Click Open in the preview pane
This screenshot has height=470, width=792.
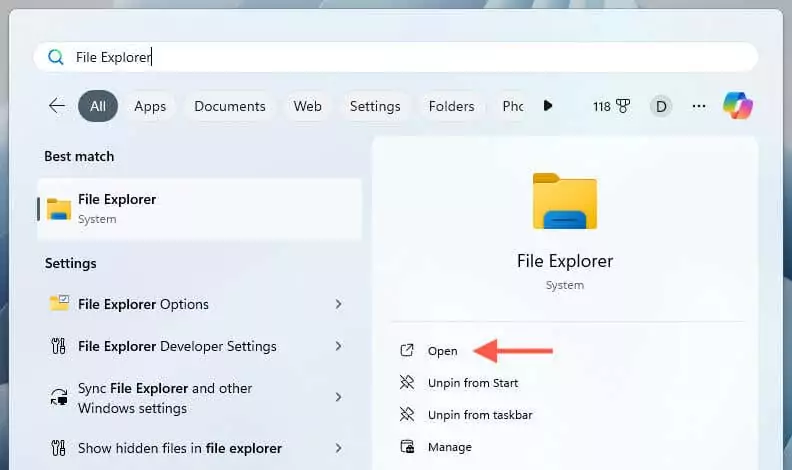click(442, 351)
